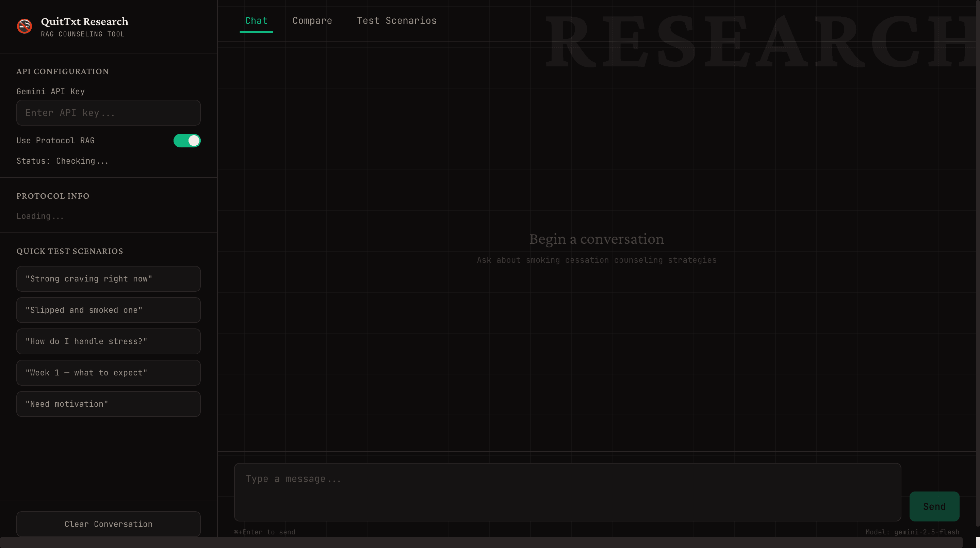Click the "Gemini API Key" label
The width and height of the screenshot is (980, 548).
tap(51, 91)
